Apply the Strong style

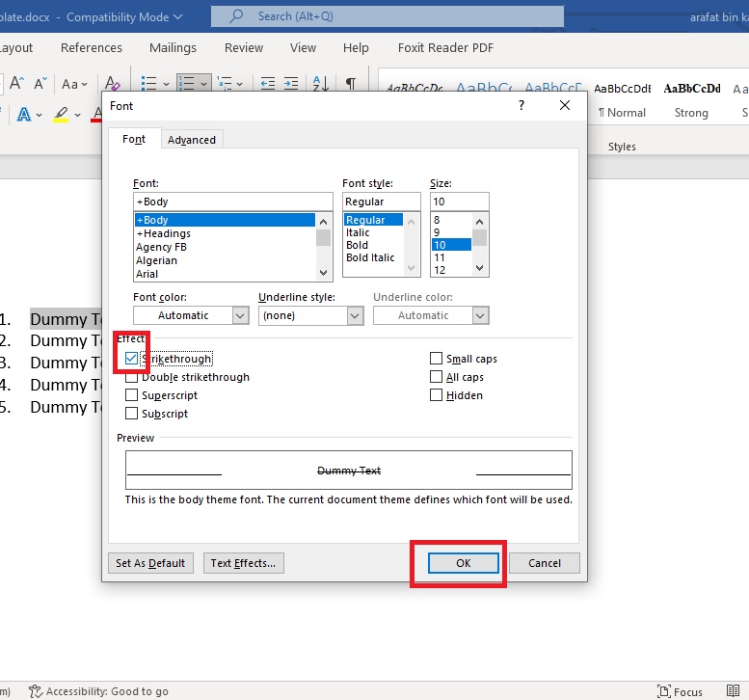click(x=692, y=100)
